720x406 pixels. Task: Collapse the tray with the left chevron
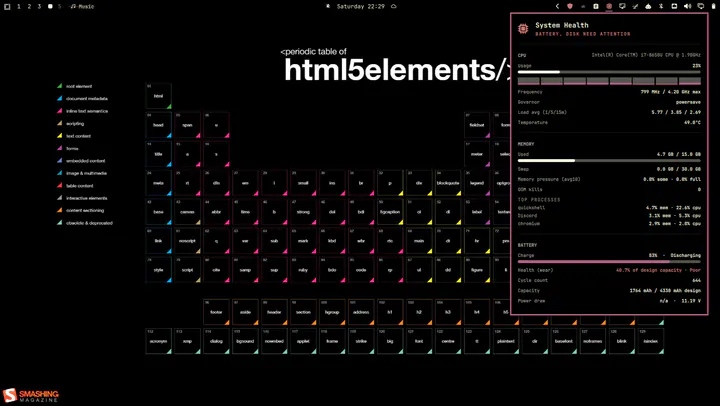click(x=557, y=6)
